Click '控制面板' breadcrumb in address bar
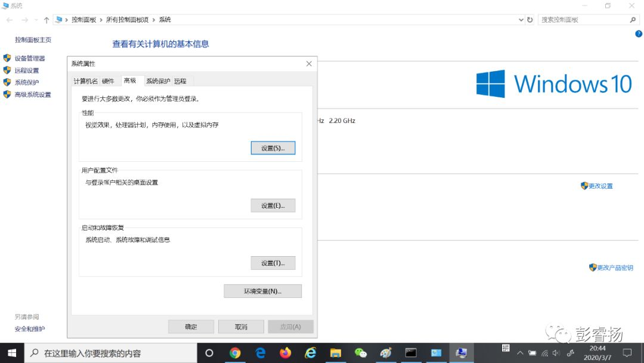The width and height of the screenshot is (644, 363). coord(84,20)
